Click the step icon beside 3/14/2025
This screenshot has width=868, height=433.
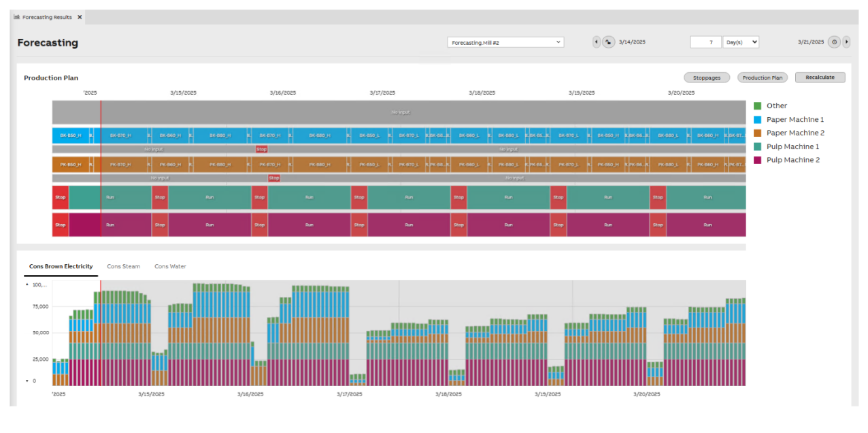coord(608,42)
